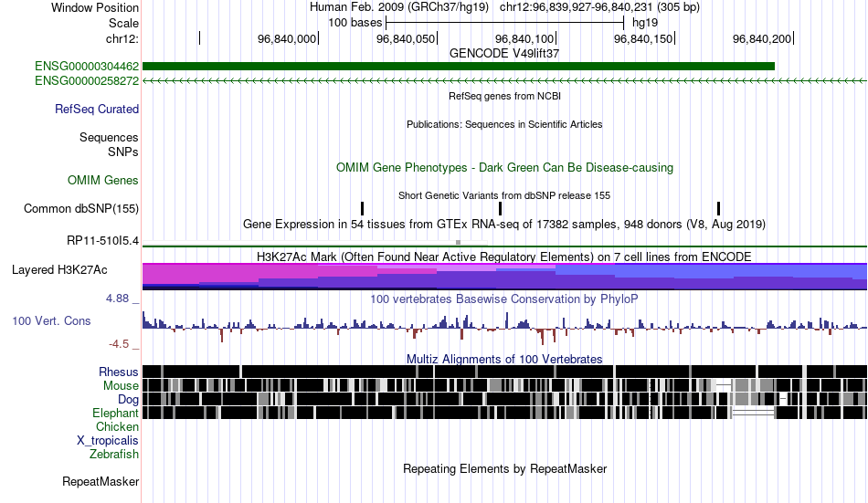
Task: Click the Chicken species label
Action: 117,426
